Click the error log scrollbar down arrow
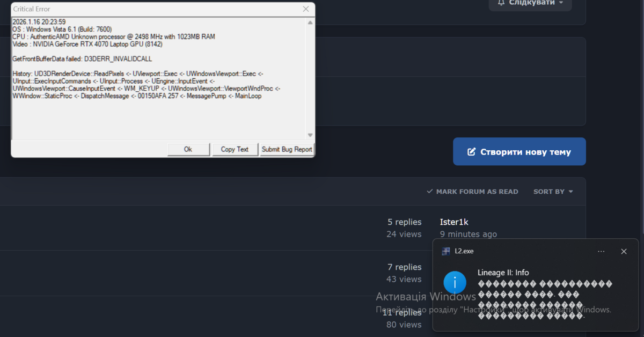This screenshot has height=337, width=644. click(310, 135)
